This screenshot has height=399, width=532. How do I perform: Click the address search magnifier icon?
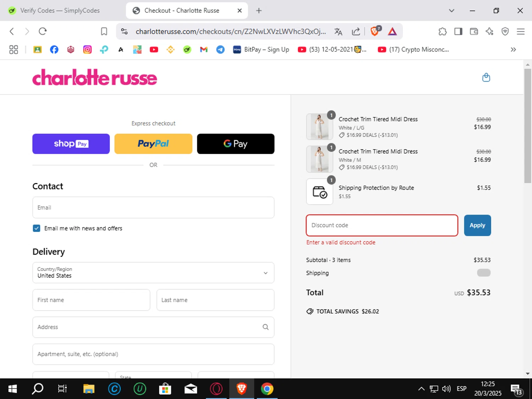[265, 327]
